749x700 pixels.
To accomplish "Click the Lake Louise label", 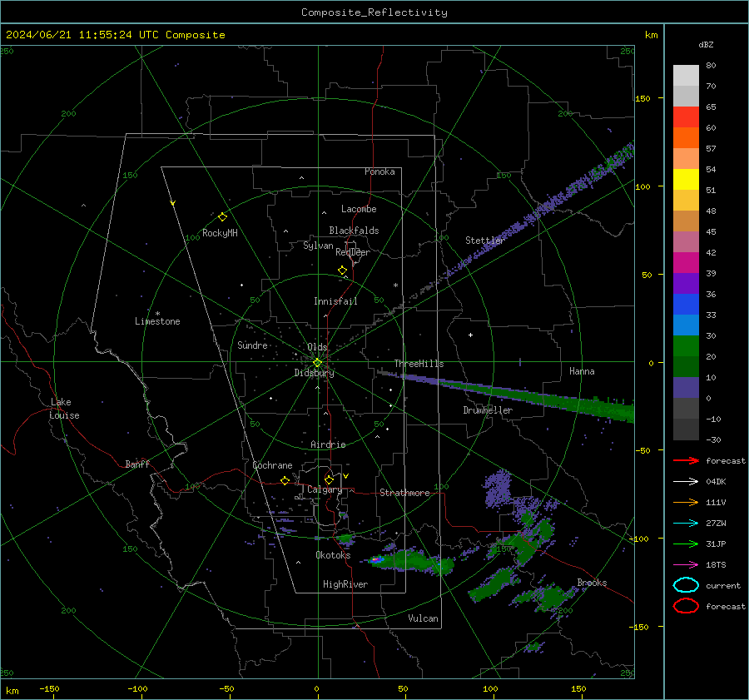I will point(64,409).
